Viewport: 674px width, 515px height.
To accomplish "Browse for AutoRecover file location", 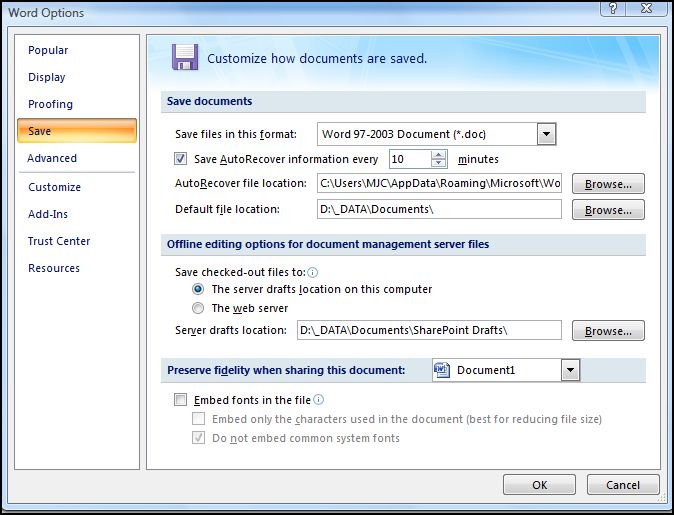I will 608,184.
